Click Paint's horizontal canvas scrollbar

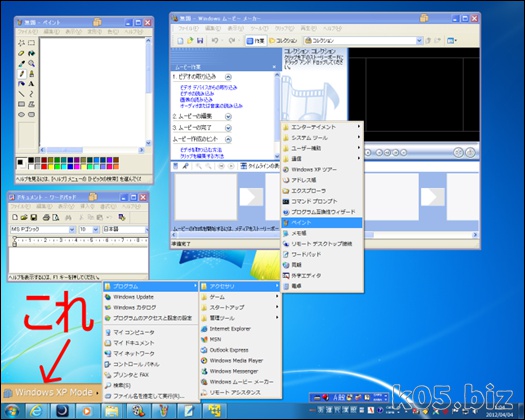tap(92, 150)
